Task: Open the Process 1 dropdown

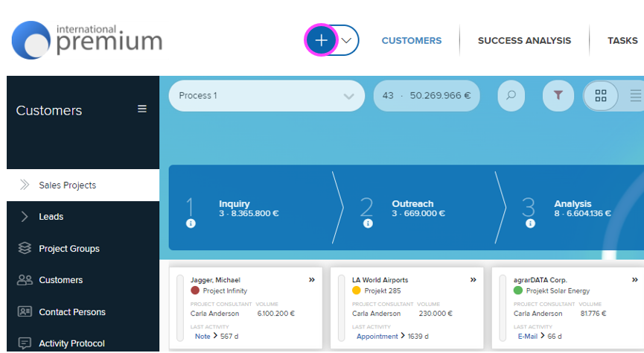Action: 267,96
